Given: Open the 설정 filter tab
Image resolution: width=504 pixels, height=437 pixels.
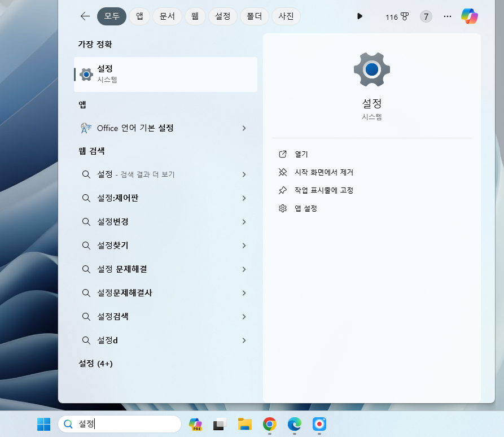Looking at the screenshot, I should (x=223, y=16).
